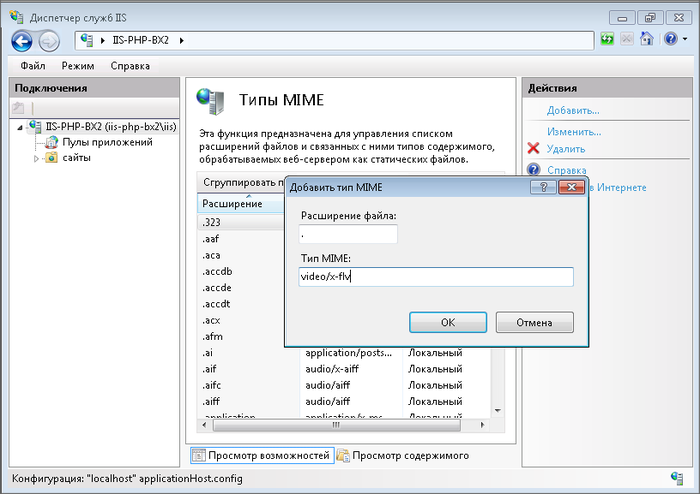This screenshot has width=700, height=494.
Task: Collapse the IIS-PHP-BX2 server node
Action: click(20, 128)
